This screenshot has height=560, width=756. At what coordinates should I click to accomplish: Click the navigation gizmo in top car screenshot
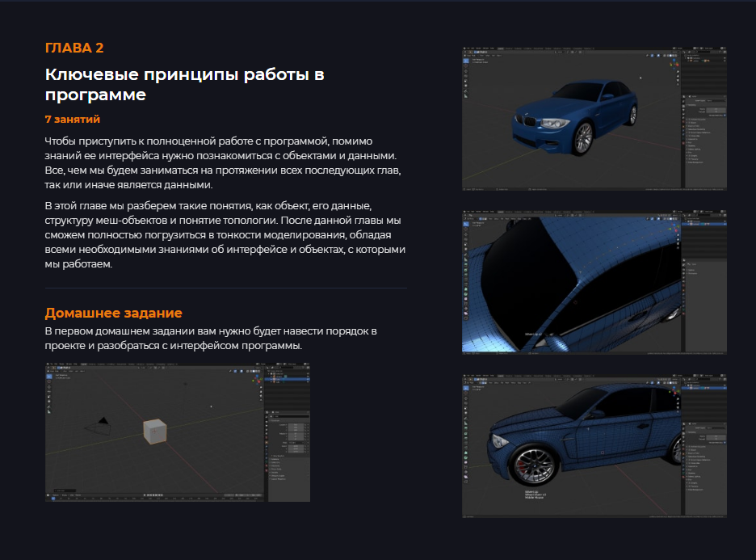(x=674, y=62)
